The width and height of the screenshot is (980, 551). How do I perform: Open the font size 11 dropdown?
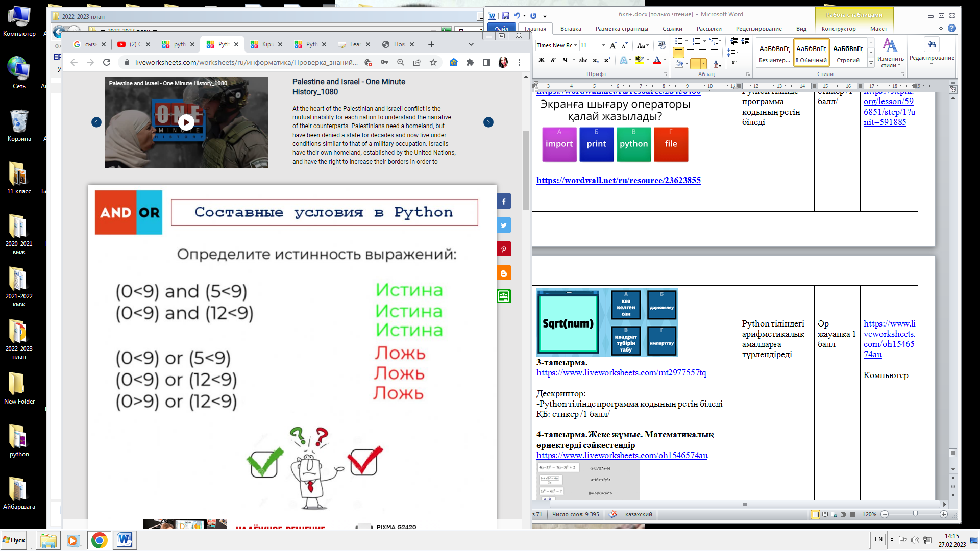click(x=603, y=45)
